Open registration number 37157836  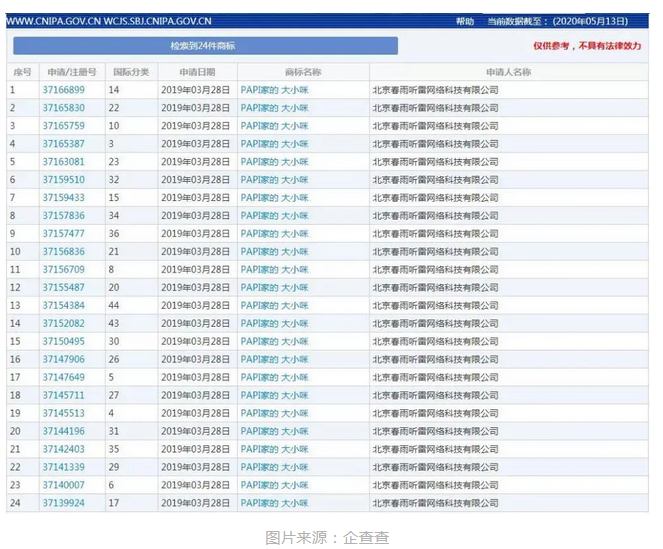63,216
